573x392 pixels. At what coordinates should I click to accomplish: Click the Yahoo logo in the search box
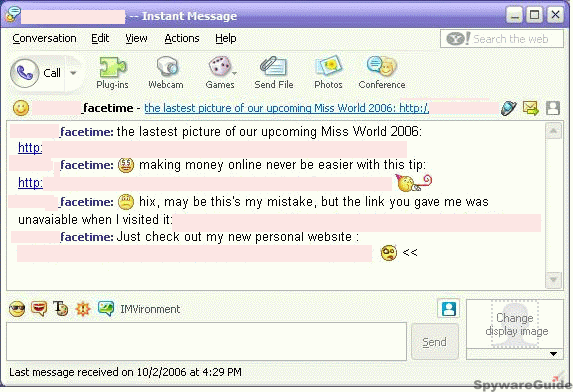tap(458, 39)
